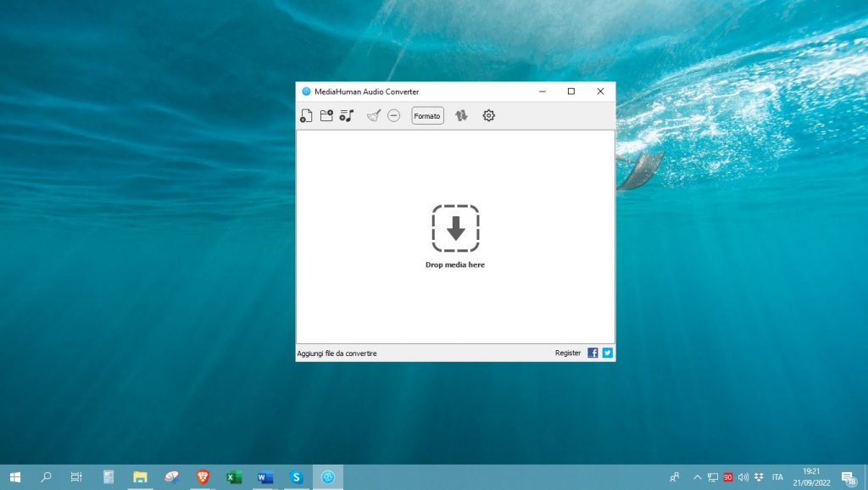
Task: Open the Windows Start menu
Action: click(14, 477)
